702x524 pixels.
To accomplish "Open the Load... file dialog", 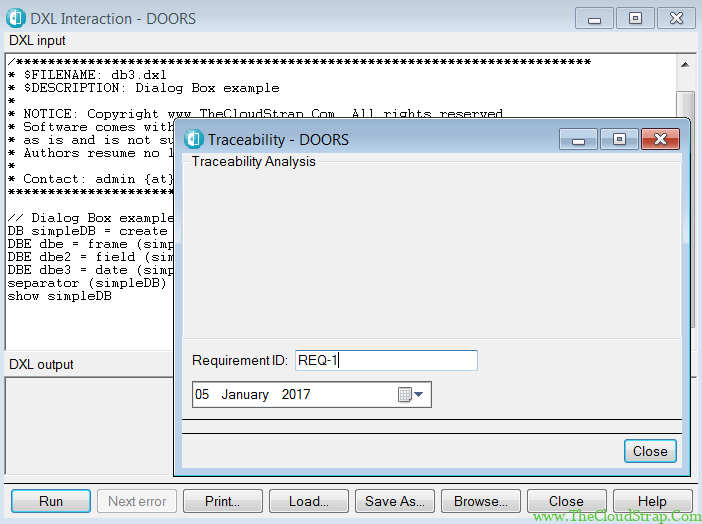I will coord(308,501).
